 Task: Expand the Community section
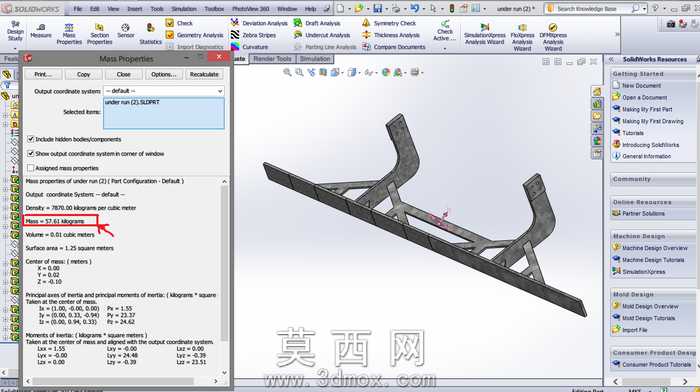(653, 179)
